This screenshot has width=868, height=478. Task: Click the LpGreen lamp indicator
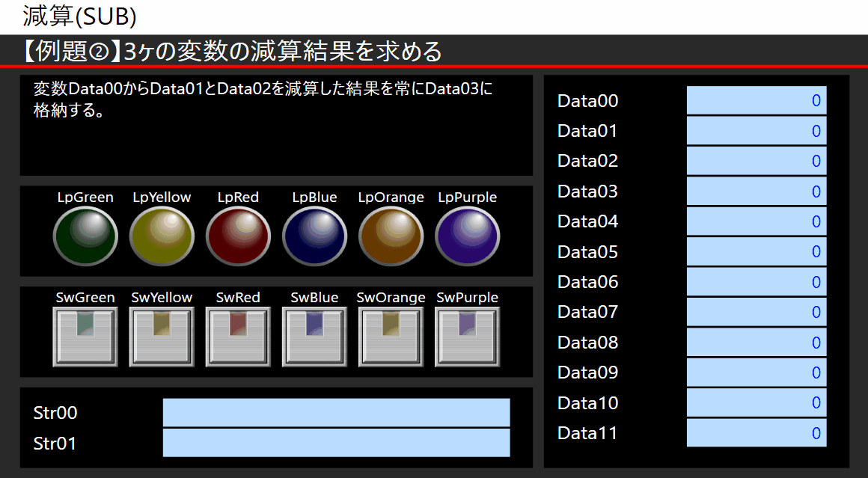point(85,236)
